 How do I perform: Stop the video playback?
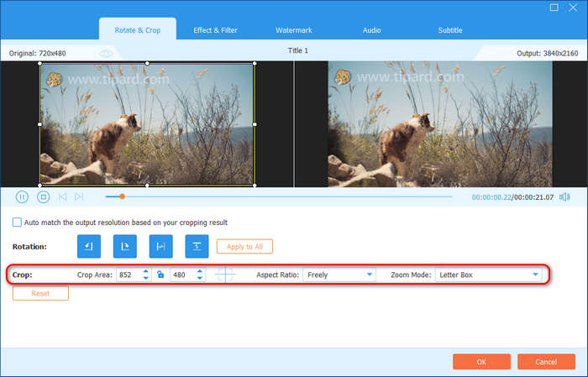tap(43, 196)
